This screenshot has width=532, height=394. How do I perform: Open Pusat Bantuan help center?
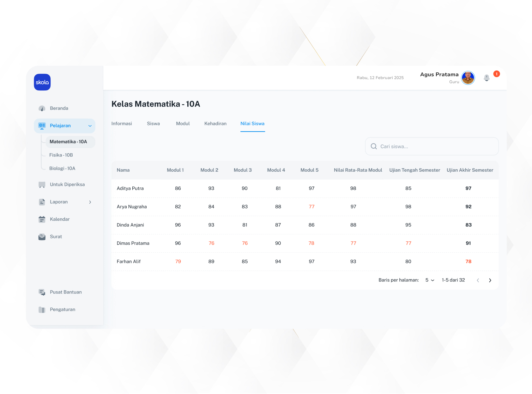click(65, 292)
